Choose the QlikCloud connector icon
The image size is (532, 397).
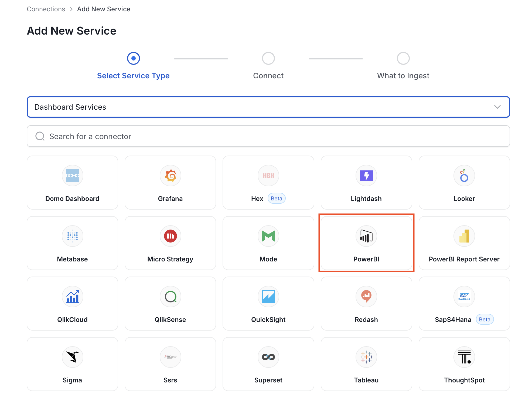72,297
